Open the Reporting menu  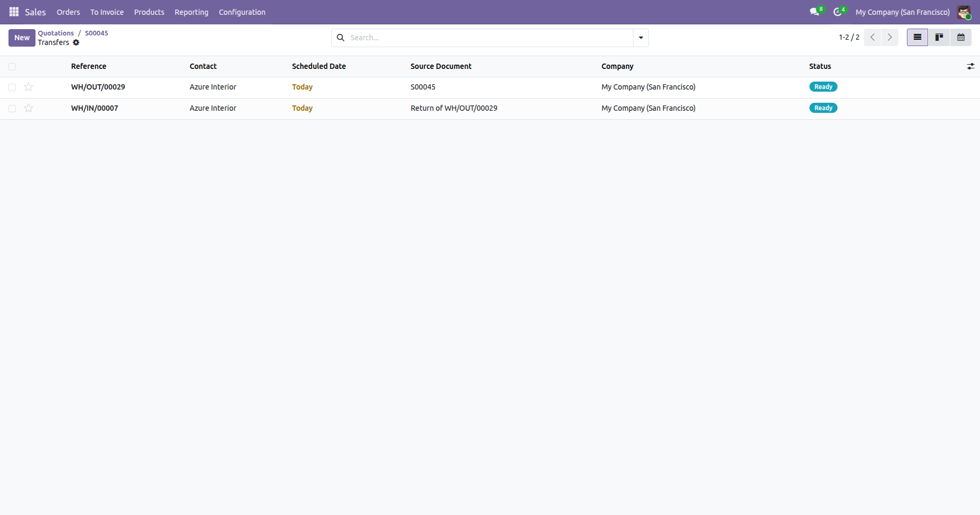[x=191, y=12]
